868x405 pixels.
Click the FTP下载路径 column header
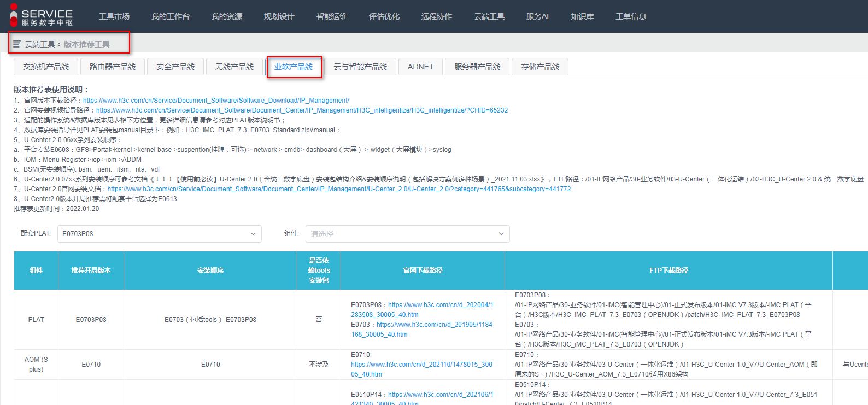click(x=668, y=271)
